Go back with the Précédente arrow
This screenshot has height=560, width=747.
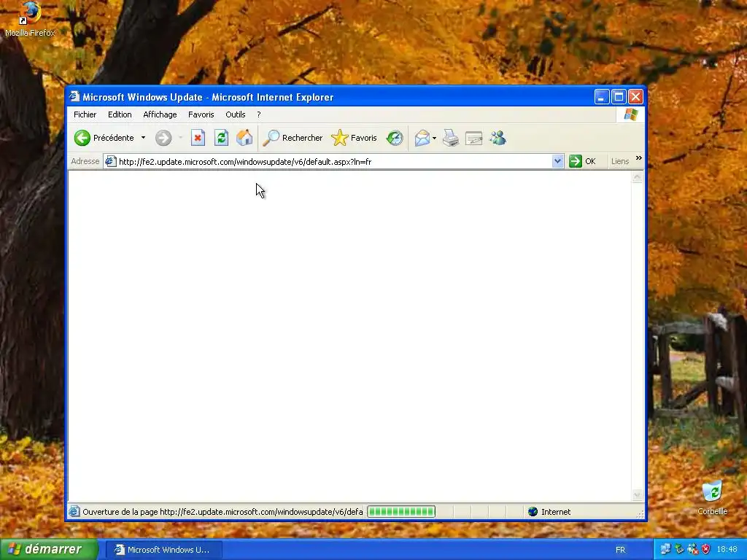104,138
